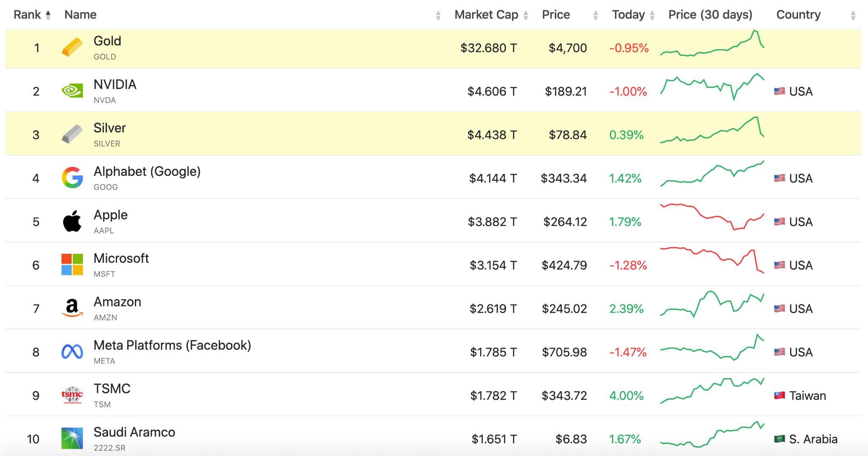Click the Amazon logo icon
868x456 pixels.
[x=72, y=308]
